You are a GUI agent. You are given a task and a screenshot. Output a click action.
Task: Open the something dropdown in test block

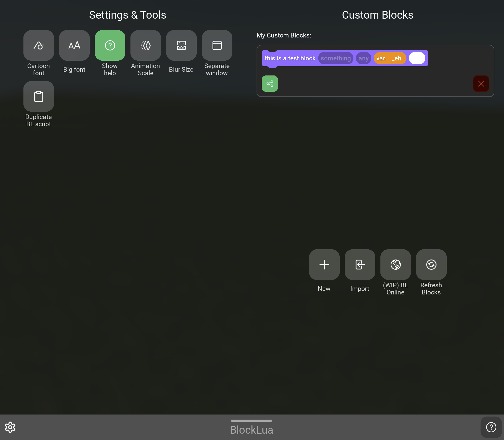point(336,58)
